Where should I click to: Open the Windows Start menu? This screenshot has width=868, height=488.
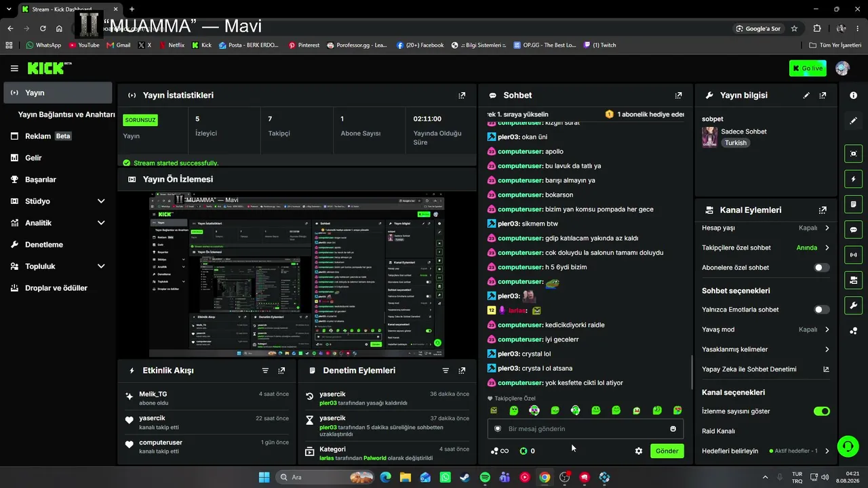coord(264,477)
